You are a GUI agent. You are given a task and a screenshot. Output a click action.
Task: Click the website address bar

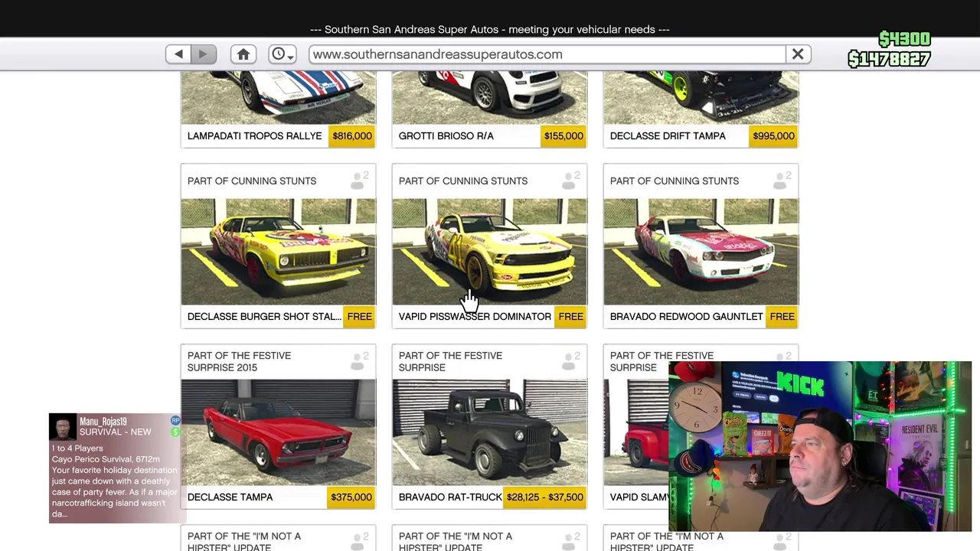pyautogui.click(x=547, y=54)
